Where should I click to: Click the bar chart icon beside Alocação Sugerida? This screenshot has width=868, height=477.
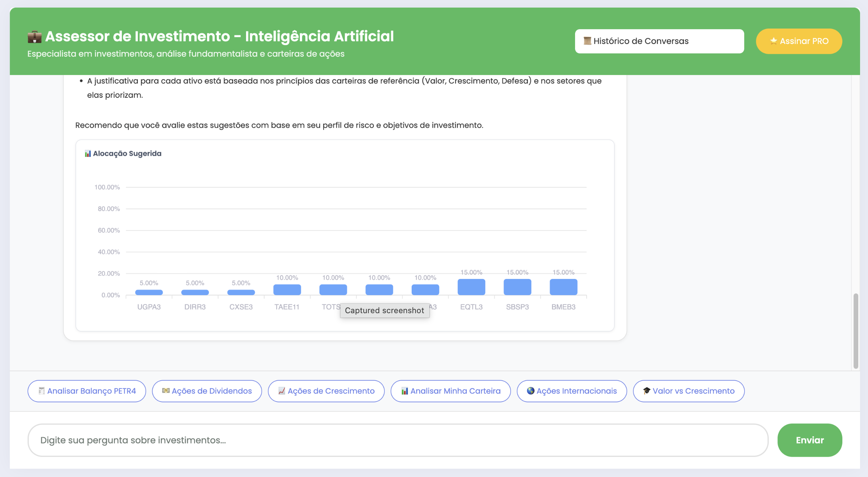point(88,154)
